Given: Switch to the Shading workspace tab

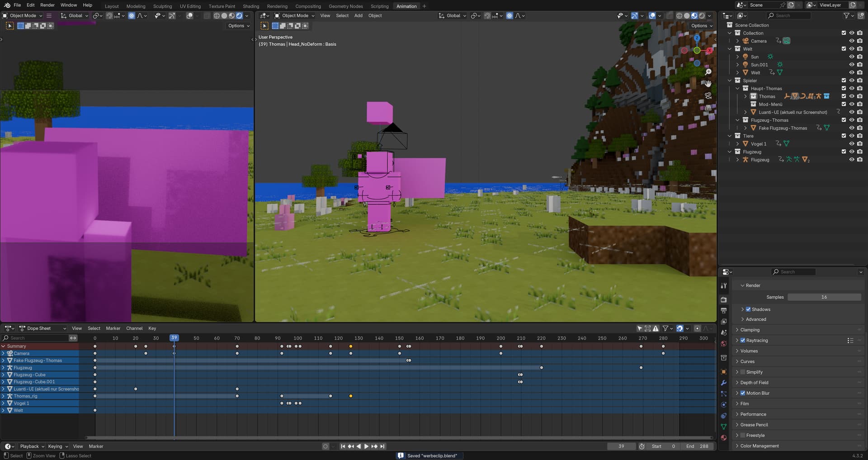Looking at the screenshot, I should [x=251, y=6].
